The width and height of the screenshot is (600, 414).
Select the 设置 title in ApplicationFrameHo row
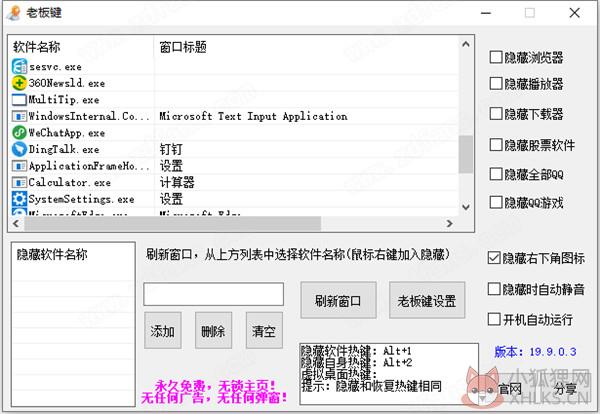click(171, 166)
